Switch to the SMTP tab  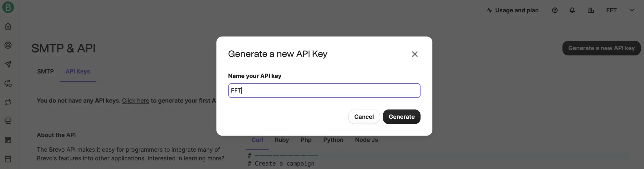pos(46,72)
